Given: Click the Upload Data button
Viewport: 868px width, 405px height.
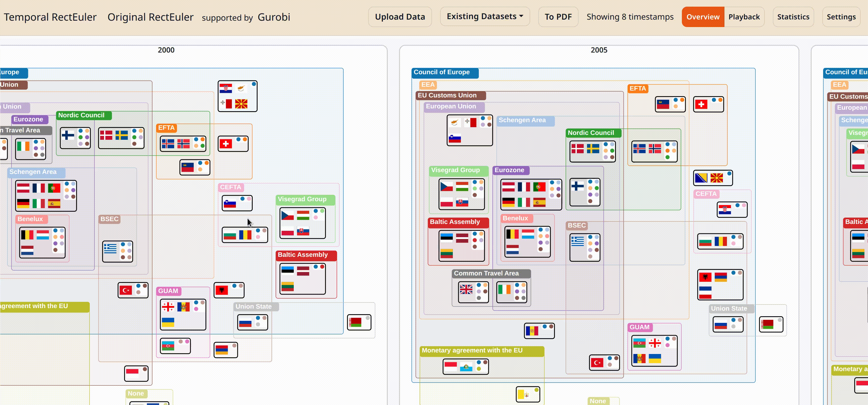Looking at the screenshot, I should 400,17.
